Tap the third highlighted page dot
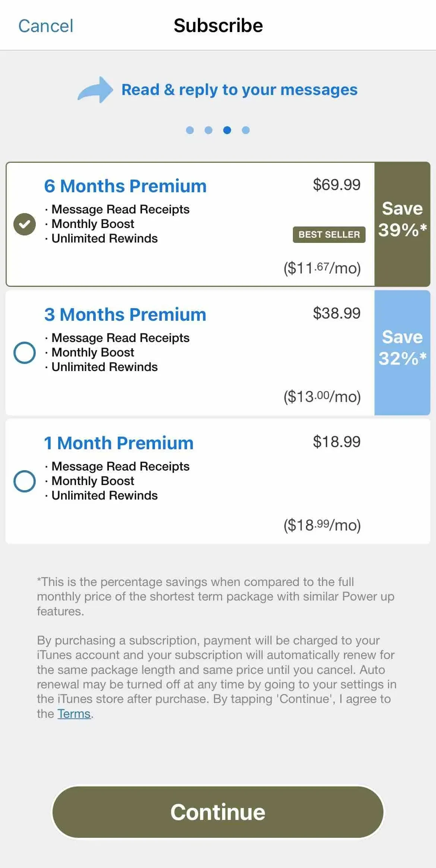 [x=227, y=130]
